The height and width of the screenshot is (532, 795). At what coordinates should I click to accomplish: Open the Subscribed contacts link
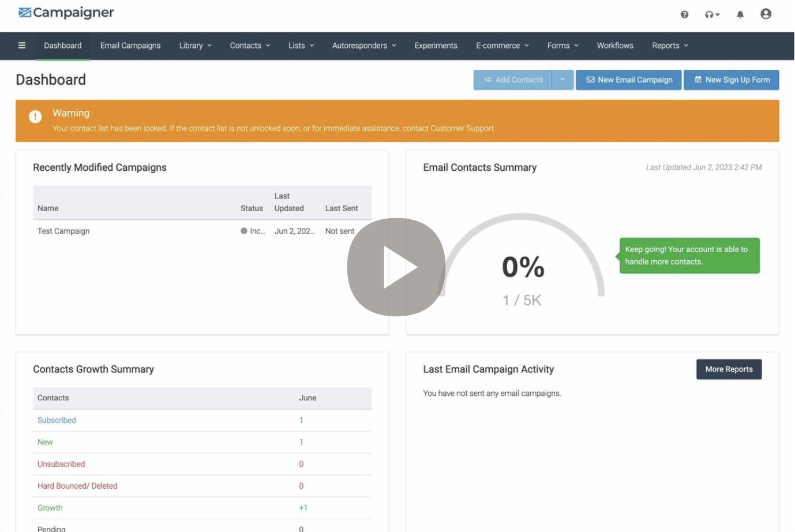tap(57, 420)
